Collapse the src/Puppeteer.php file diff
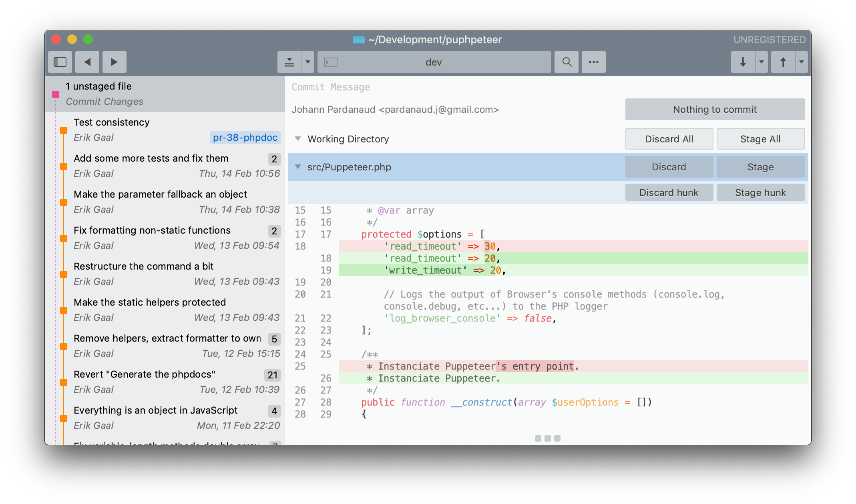 point(298,167)
